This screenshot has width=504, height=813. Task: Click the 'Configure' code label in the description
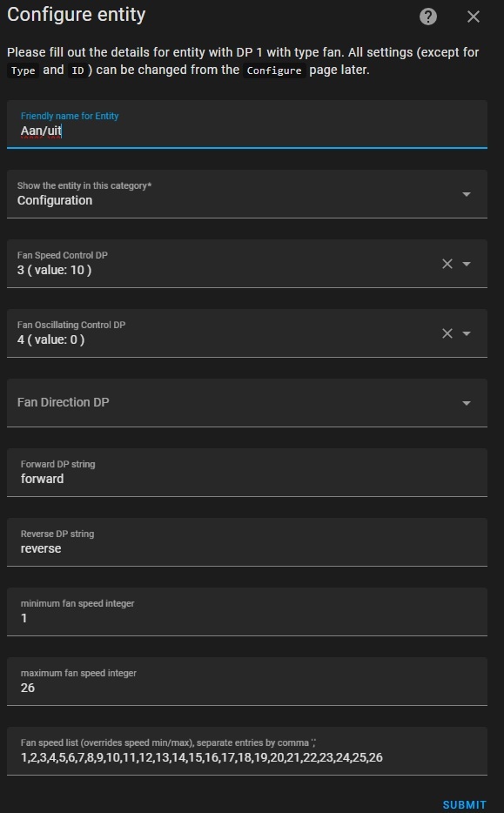pyautogui.click(x=274, y=71)
